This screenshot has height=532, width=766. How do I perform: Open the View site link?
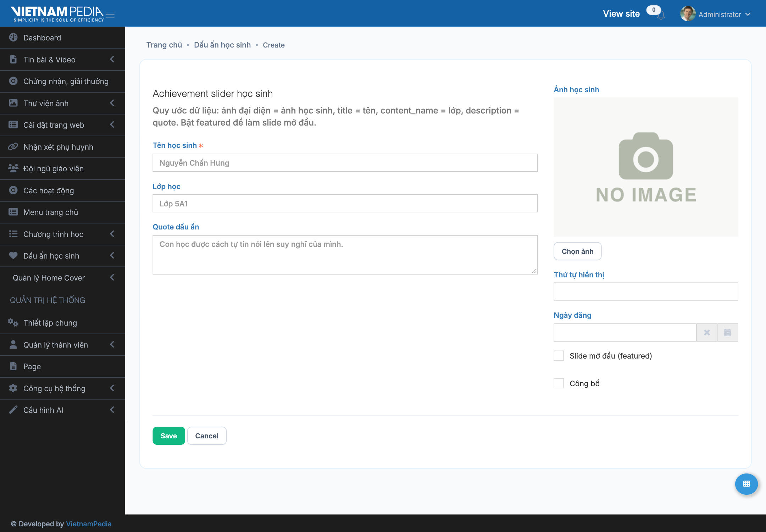coord(621,14)
